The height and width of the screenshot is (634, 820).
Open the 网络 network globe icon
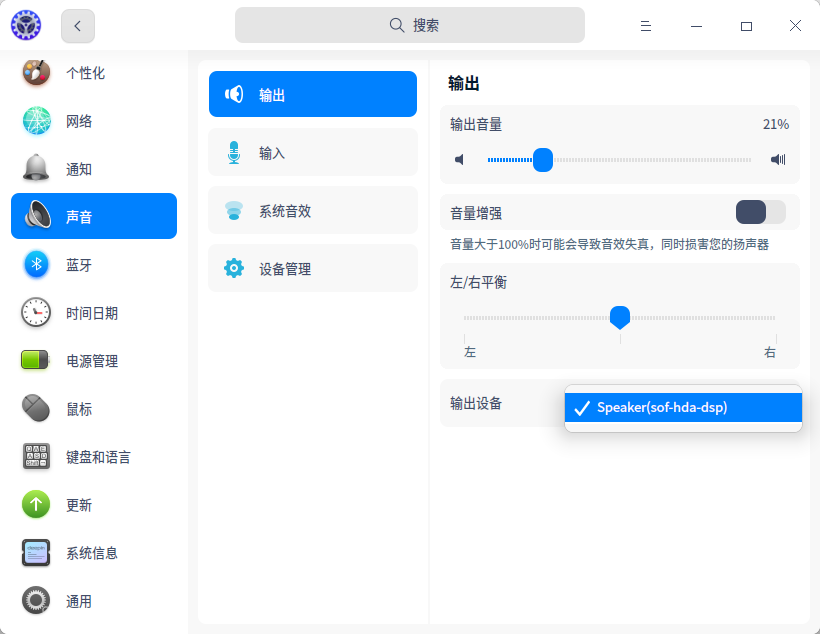click(37, 120)
